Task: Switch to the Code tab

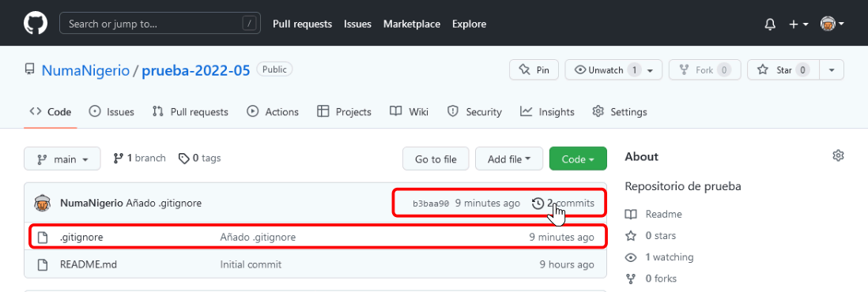Action: click(51, 112)
